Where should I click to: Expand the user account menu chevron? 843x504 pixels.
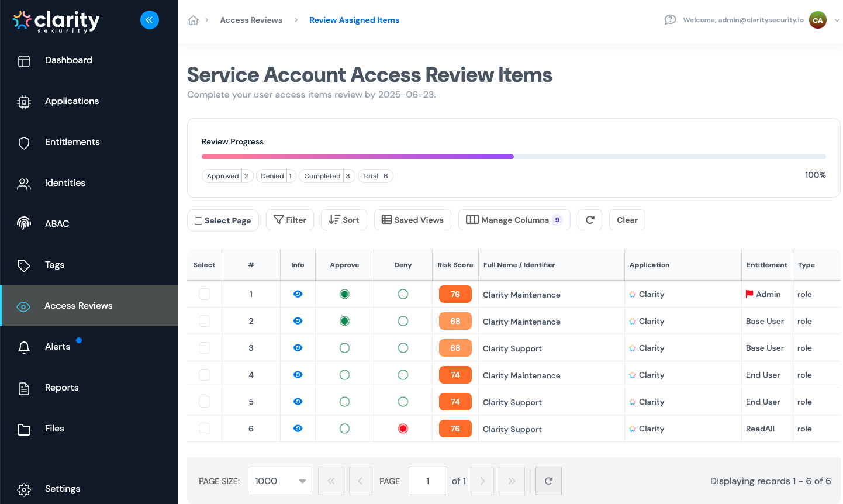[x=837, y=20]
